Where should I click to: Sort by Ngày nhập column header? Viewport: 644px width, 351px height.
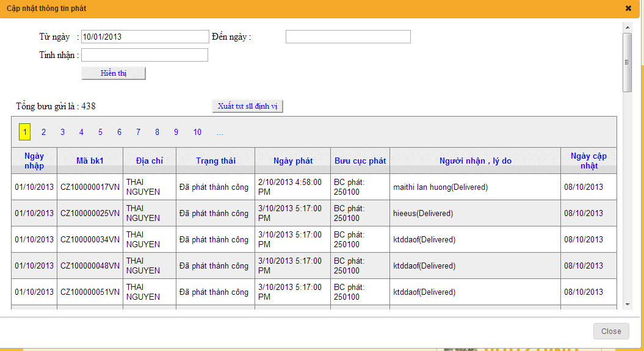[34, 161]
